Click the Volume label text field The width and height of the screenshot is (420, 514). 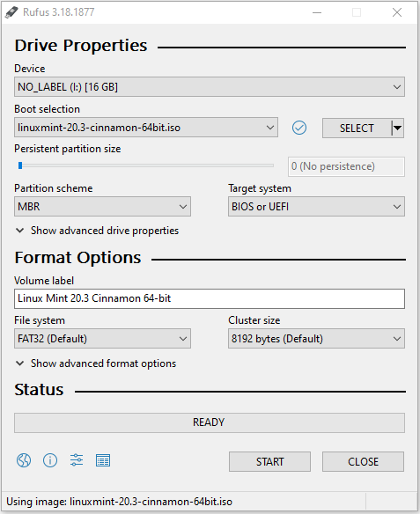coord(210,298)
